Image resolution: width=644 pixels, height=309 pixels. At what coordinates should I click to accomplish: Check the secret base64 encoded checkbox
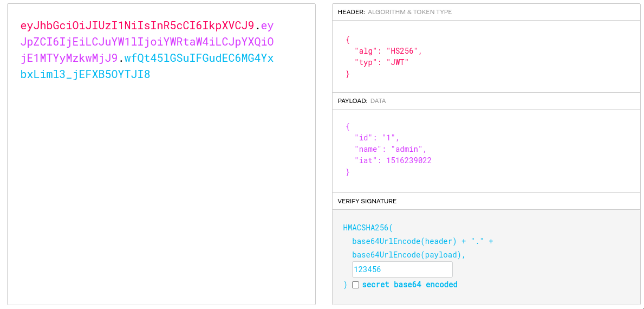click(x=355, y=285)
